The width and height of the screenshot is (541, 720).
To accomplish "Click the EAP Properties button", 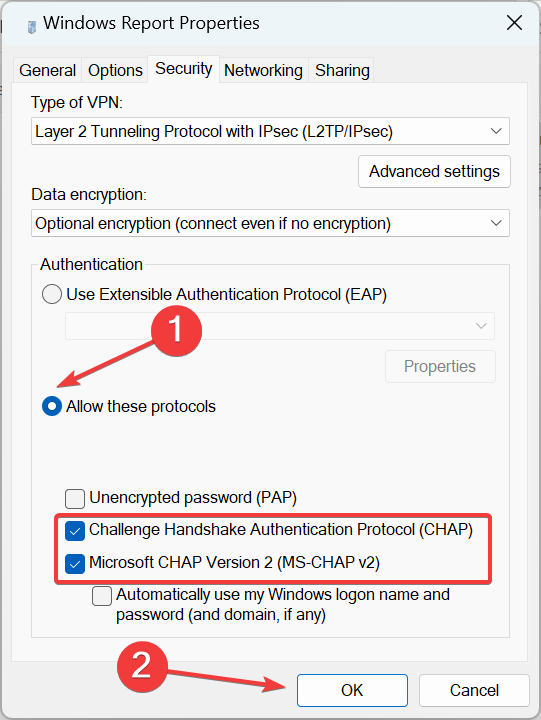I will (440, 366).
